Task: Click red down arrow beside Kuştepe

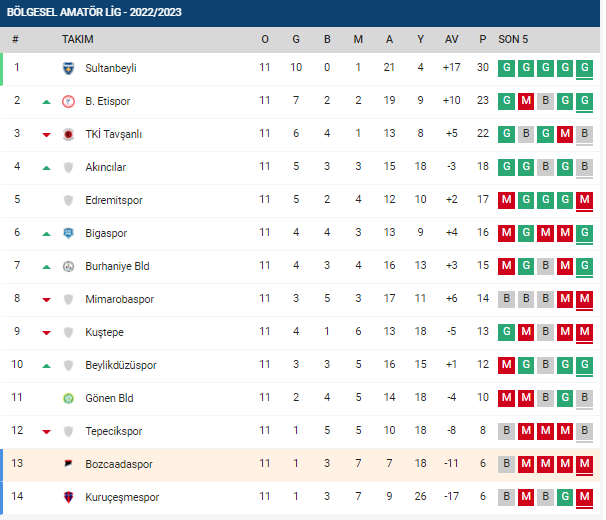Action: [46, 333]
